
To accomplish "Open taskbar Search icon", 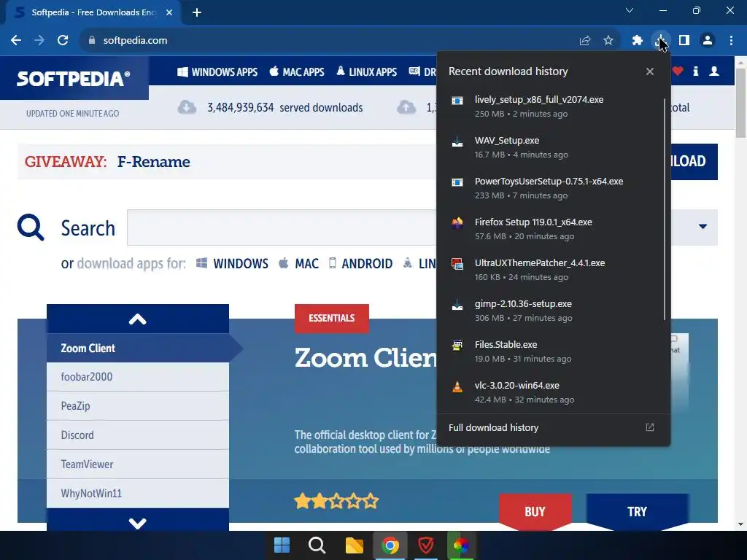I will (317, 545).
